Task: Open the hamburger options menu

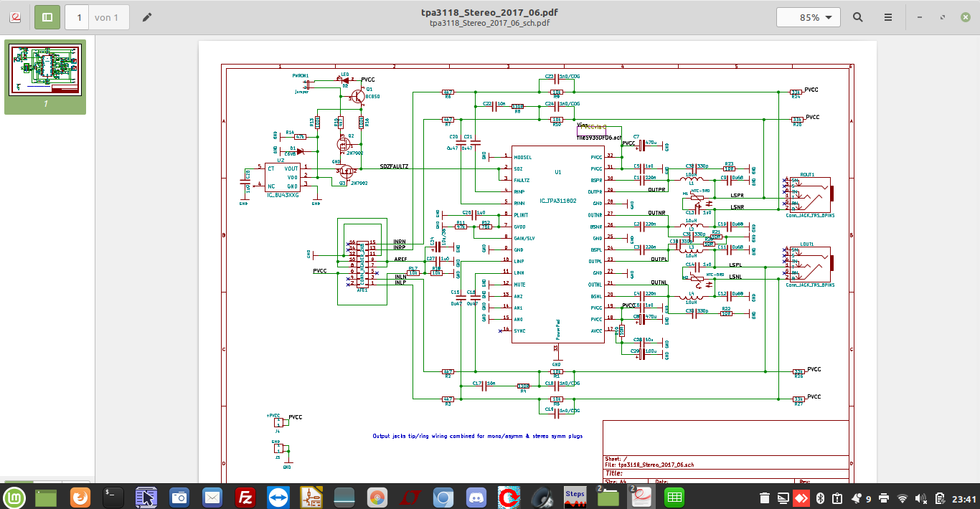Action: [x=888, y=17]
